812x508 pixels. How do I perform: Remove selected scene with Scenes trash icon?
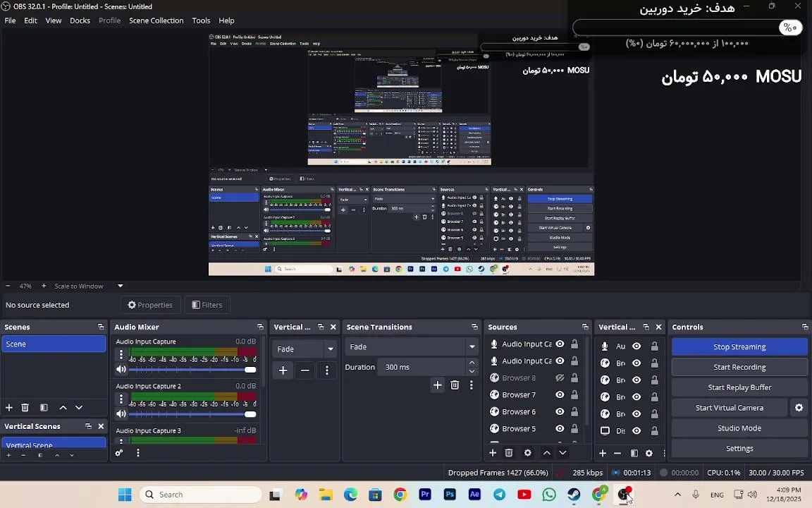25,407
